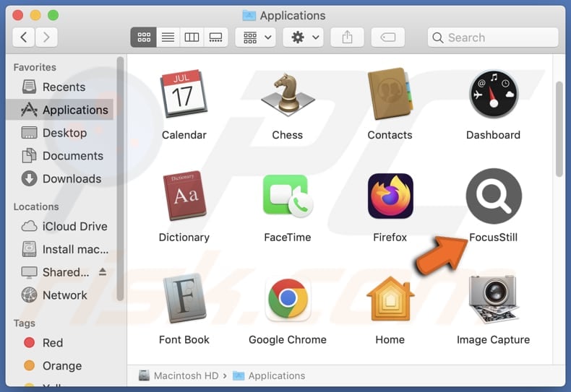Viewport: 571px width, 392px height.
Task: Click the Search field
Action: click(493, 38)
